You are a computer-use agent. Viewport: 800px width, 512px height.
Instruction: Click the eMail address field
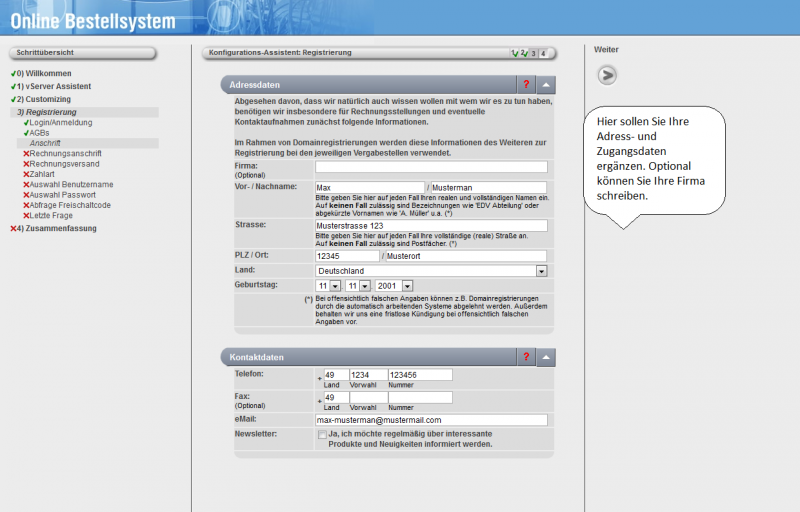[431, 420]
